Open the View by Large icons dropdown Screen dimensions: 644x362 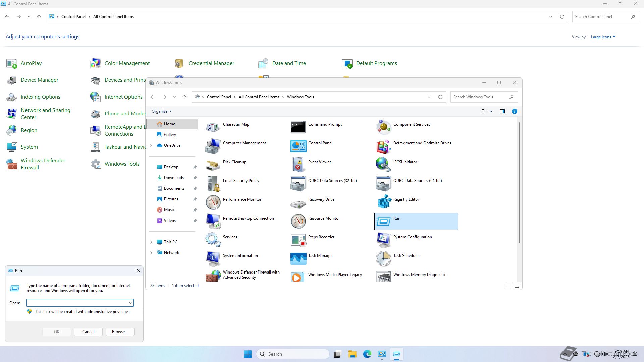(603, 37)
